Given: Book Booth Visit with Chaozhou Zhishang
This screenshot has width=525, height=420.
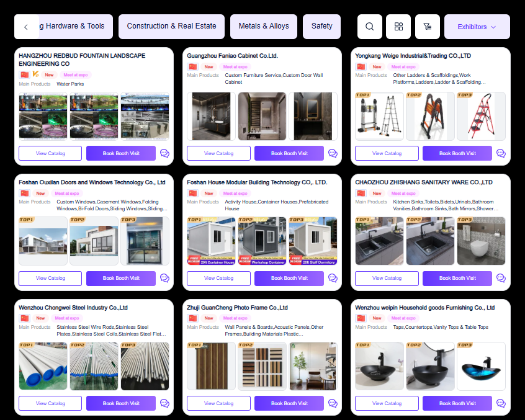Looking at the screenshot, I should point(457,278).
